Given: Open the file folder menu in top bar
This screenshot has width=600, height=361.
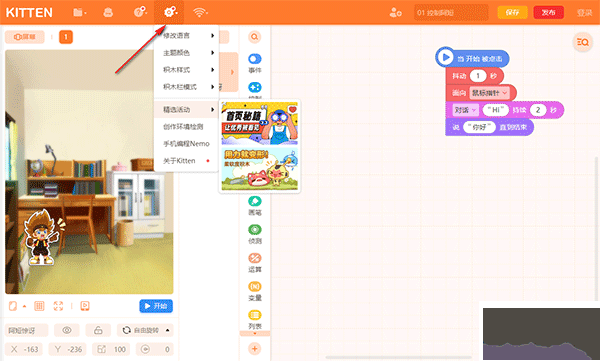Looking at the screenshot, I should 79,13.
